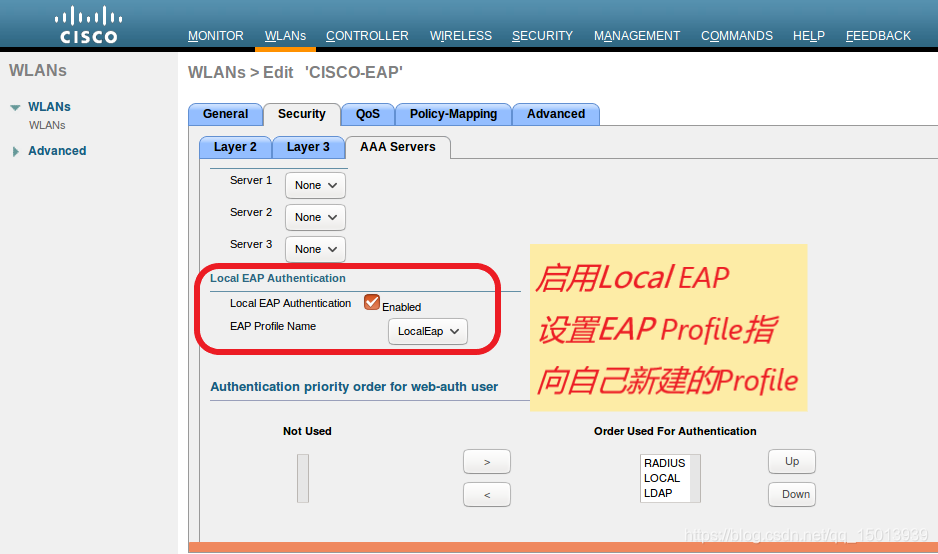
Task: Click 'Authentication priority order for web-auth user' heading
Action: point(354,387)
